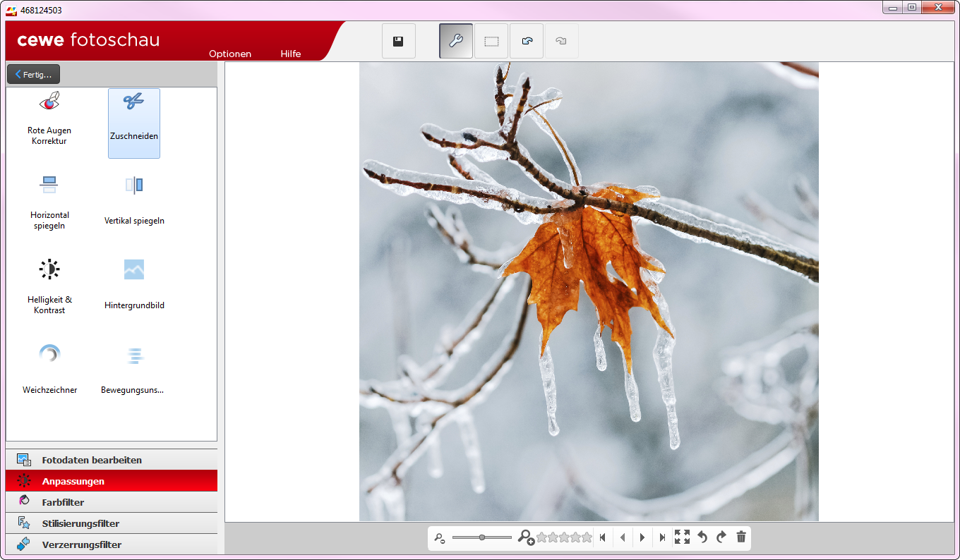Rate the photo one star
960x560 pixels.
click(x=541, y=537)
